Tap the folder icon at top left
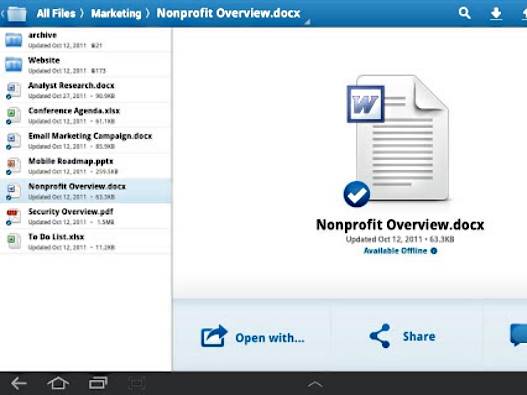 click(16, 14)
